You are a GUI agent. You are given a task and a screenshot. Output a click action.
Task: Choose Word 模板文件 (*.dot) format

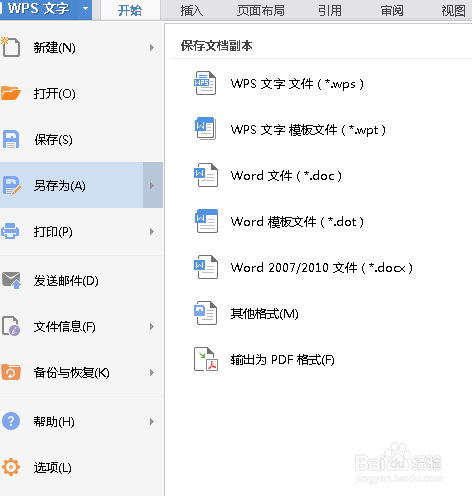pos(297,221)
